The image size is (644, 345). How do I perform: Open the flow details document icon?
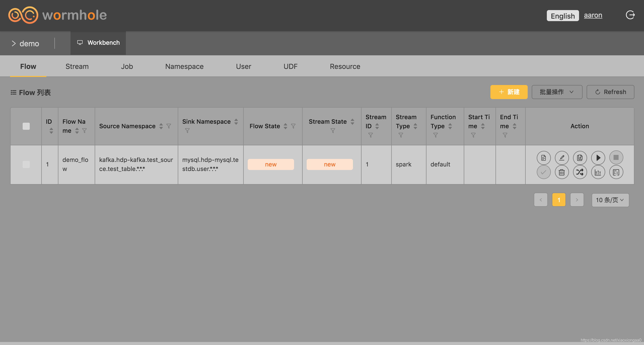coord(544,158)
